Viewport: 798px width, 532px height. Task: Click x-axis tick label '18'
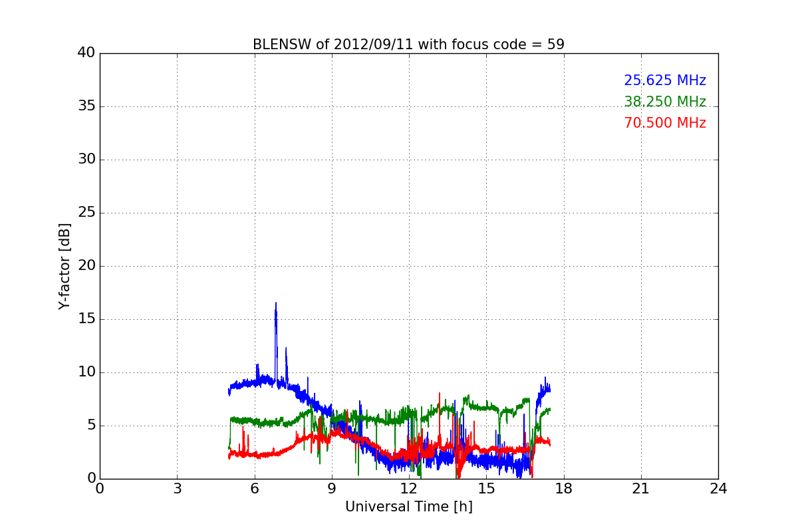point(564,489)
